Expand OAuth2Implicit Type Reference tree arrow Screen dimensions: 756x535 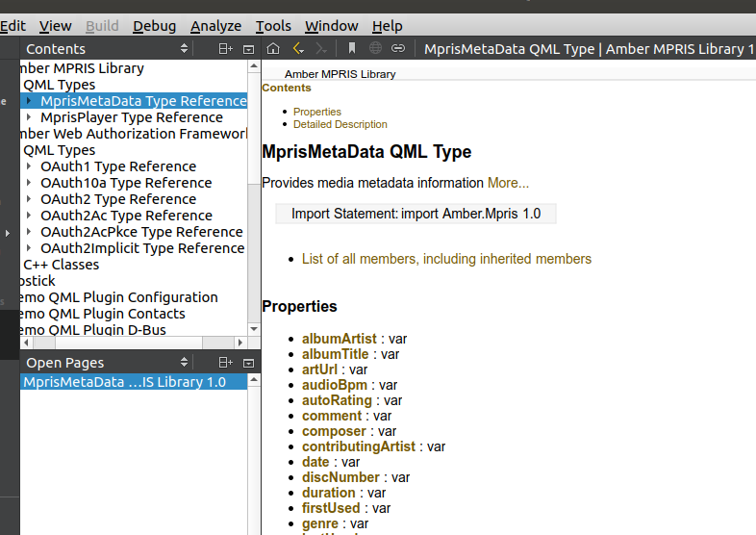tap(29, 248)
